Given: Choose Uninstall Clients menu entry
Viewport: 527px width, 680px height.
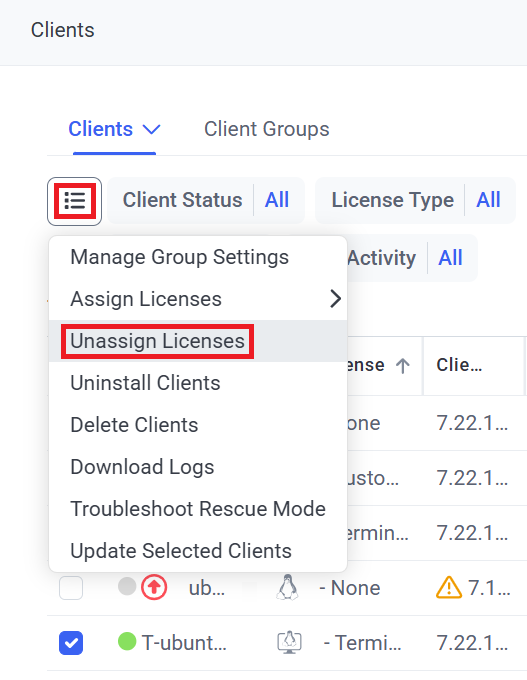Looking at the screenshot, I should pos(145,383).
